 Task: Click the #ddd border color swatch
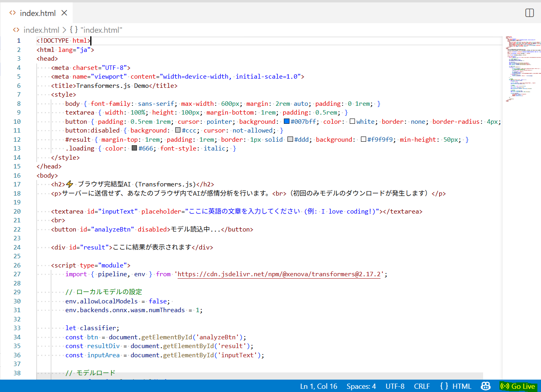click(x=290, y=139)
